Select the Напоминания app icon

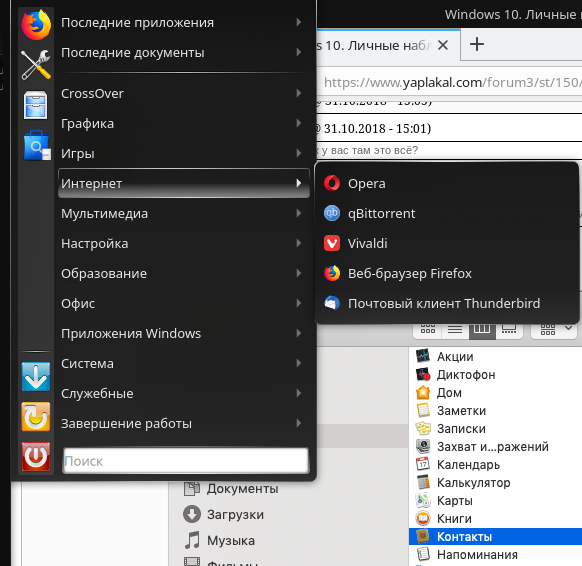point(423,554)
